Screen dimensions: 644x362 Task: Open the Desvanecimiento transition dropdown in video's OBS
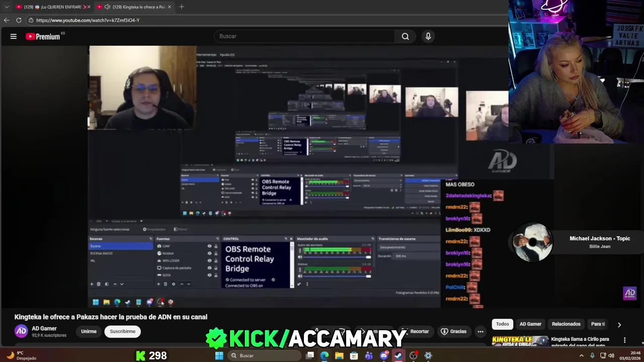409,247
